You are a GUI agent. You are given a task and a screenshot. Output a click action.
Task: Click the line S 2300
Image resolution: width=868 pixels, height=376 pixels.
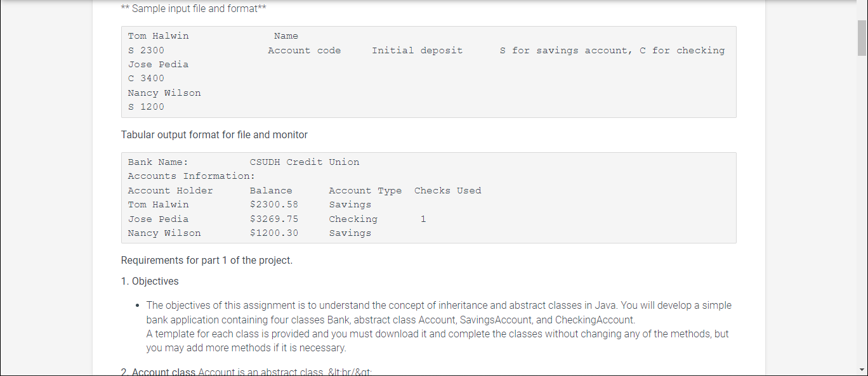point(145,50)
